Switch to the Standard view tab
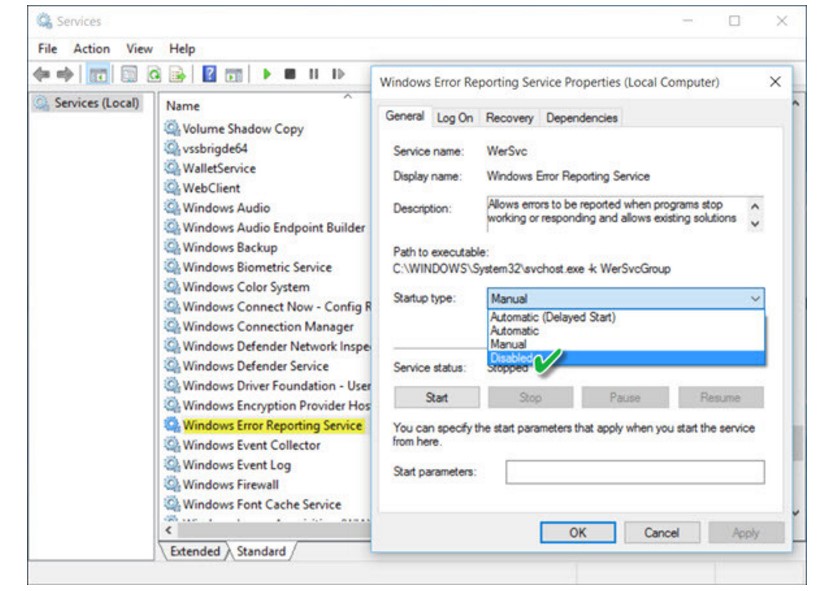 [261, 551]
